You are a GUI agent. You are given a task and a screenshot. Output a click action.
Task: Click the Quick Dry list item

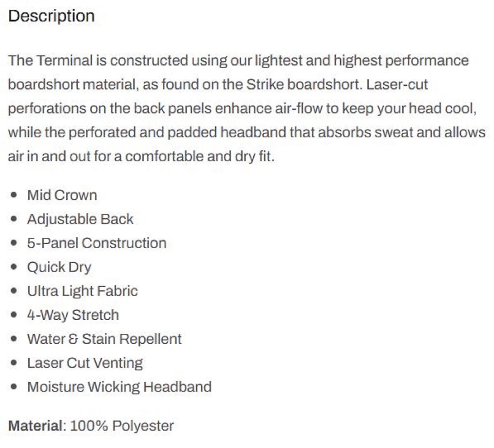pyautogui.click(x=59, y=267)
